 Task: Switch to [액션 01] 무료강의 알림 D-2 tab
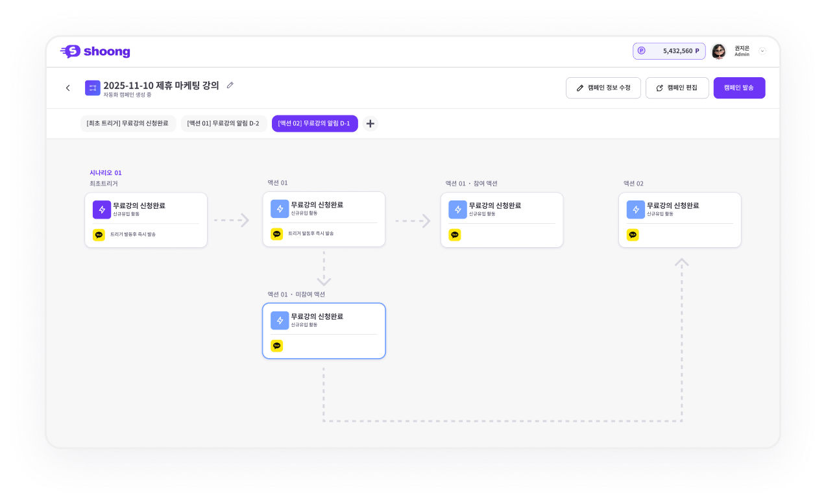pos(223,123)
